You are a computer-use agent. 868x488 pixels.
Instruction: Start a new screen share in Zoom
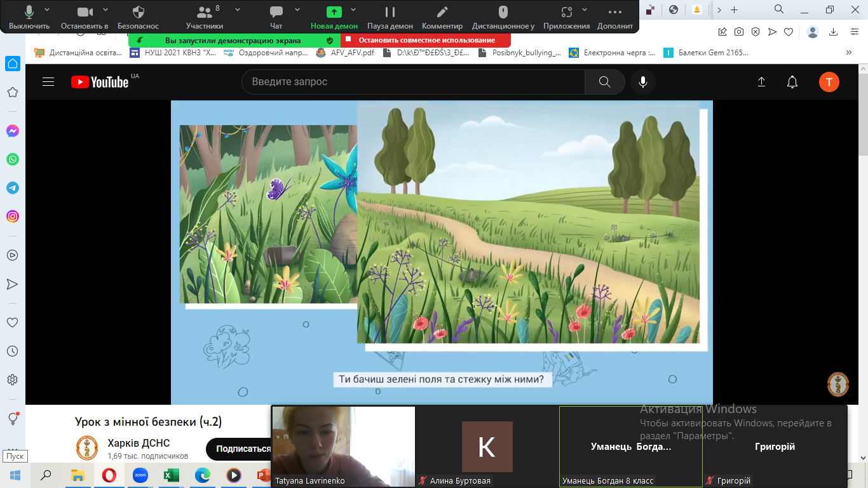click(x=334, y=17)
